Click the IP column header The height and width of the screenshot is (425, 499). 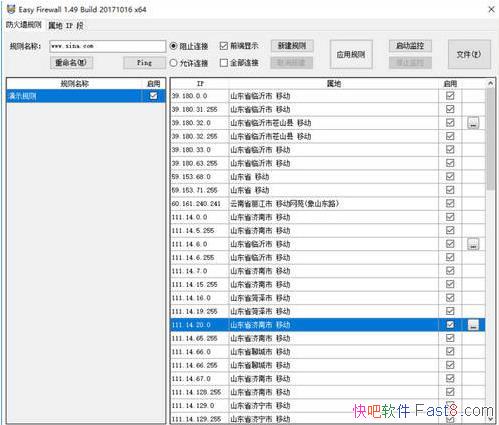(x=200, y=84)
